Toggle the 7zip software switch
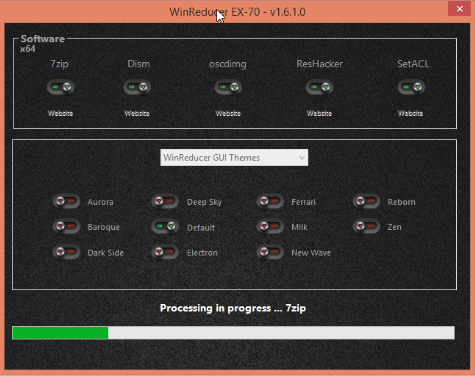475x376 pixels. [60, 87]
